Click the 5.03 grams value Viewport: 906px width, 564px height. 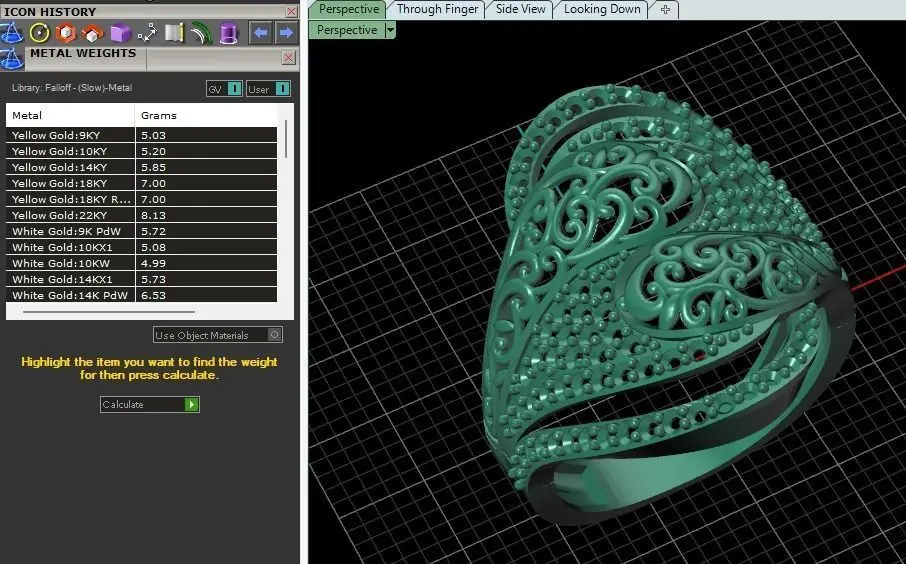[x=153, y=135]
